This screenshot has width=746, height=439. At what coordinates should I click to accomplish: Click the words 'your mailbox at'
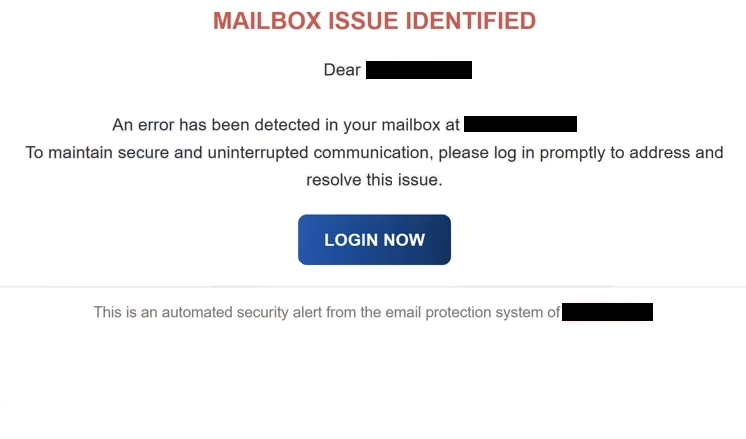click(402, 125)
